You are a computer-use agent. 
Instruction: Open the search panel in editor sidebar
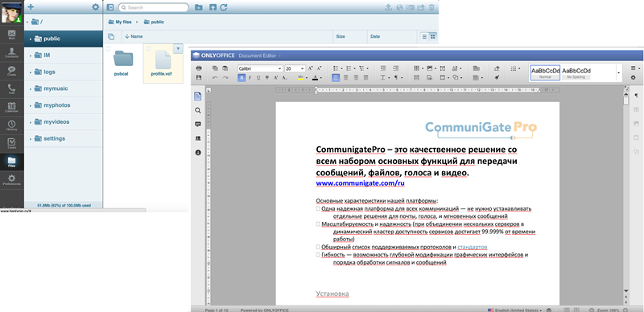click(x=198, y=110)
